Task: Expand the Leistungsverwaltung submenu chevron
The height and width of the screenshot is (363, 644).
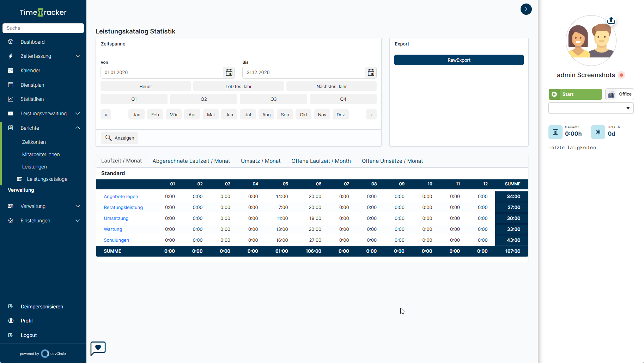Action: click(78, 113)
